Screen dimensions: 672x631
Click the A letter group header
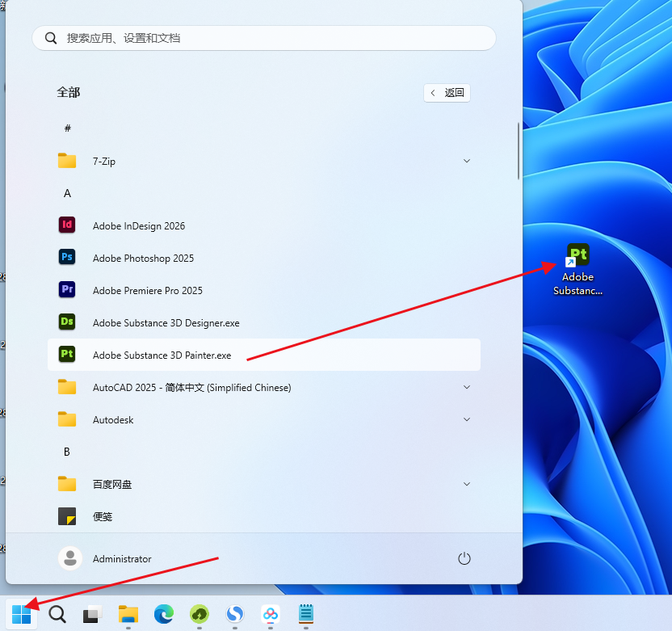[x=67, y=193]
